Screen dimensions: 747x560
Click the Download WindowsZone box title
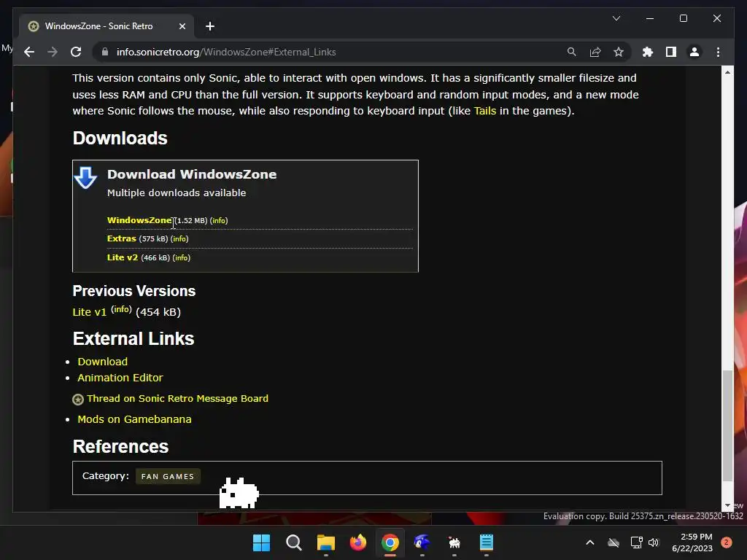(x=192, y=174)
